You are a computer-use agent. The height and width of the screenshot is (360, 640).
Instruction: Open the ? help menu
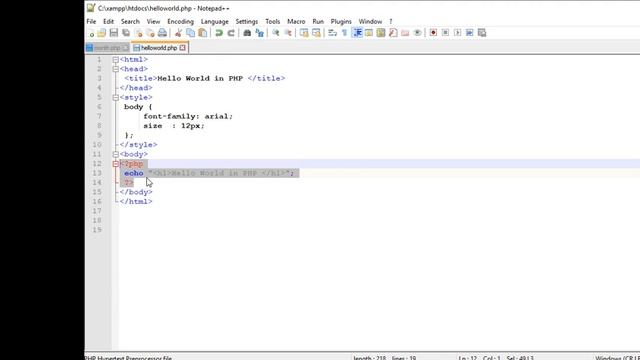tap(391, 21)
